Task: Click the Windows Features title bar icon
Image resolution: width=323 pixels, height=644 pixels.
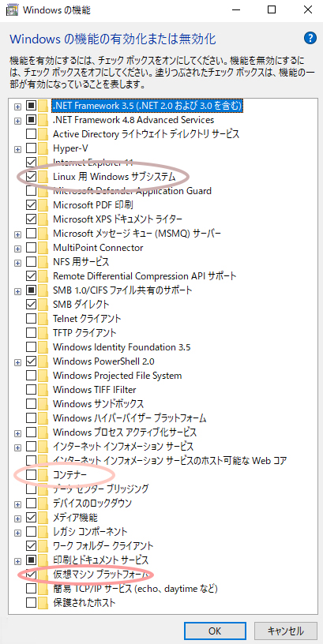Action: point(13,10)
